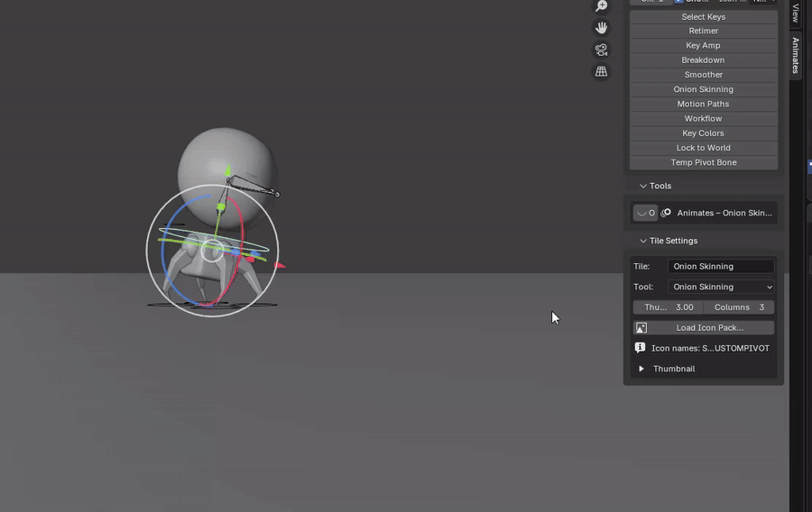Collapse the Tools section
Screen dimensions: 812x512
(643, 186)
